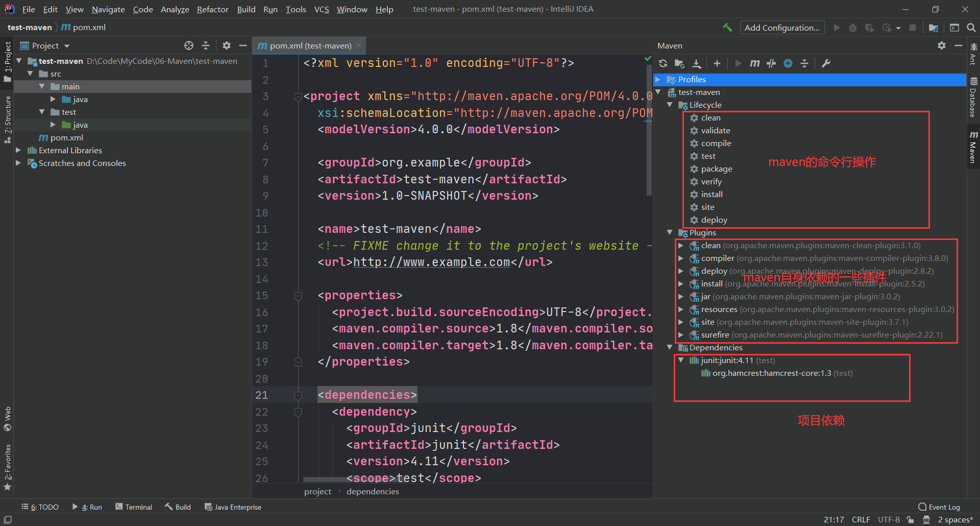Viewport: 980px width, 526px height.
Task: Add Maven project with plus icon
Action: (x=717, y=63)
